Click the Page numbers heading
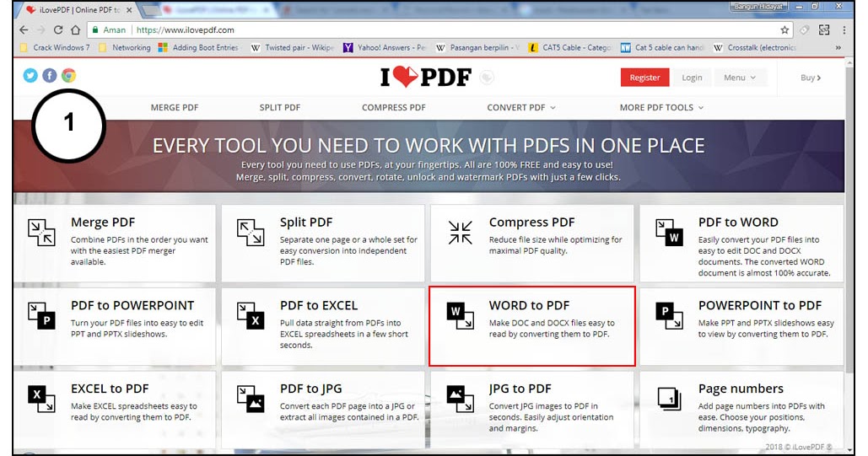This screenshot has width=868, height=456. [741, 389]
